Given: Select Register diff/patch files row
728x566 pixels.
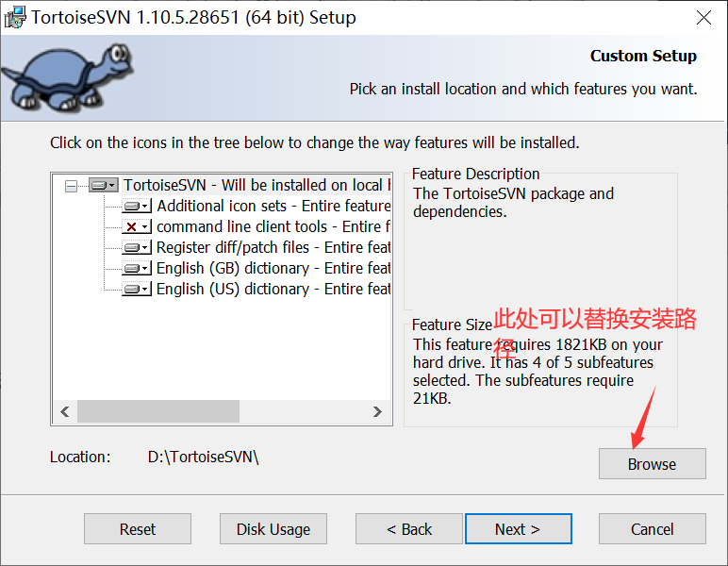Looking at the screenshot, I should pyautogui.click(x=273, y=247).
